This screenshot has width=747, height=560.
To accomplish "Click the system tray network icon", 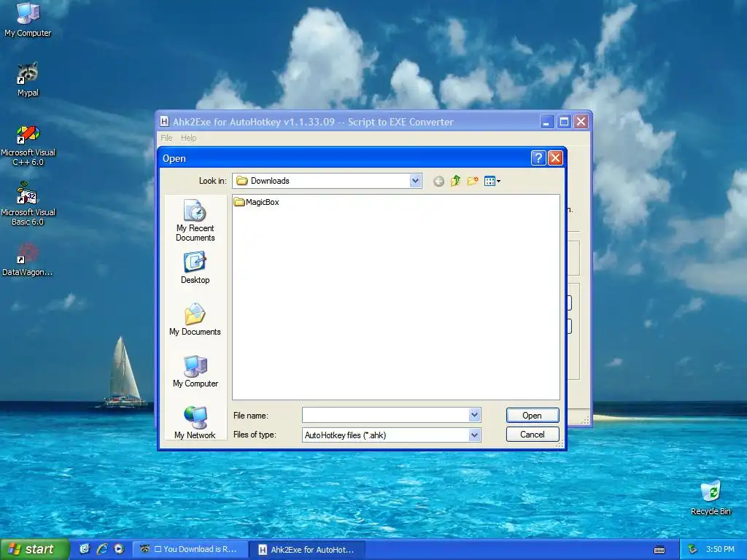I will point(693,550).
